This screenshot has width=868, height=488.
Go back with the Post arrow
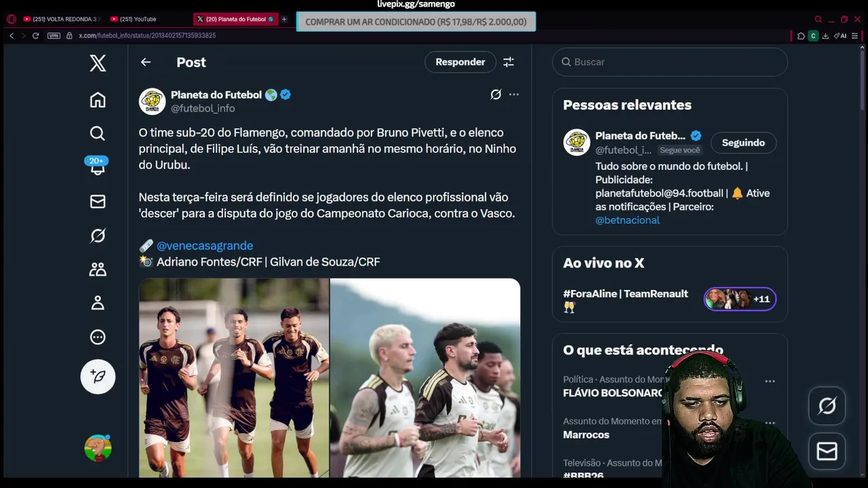point(146,62)
